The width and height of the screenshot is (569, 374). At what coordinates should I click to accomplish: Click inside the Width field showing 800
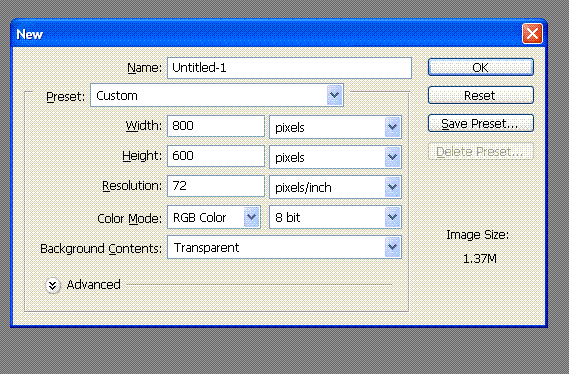coord(216,126)
